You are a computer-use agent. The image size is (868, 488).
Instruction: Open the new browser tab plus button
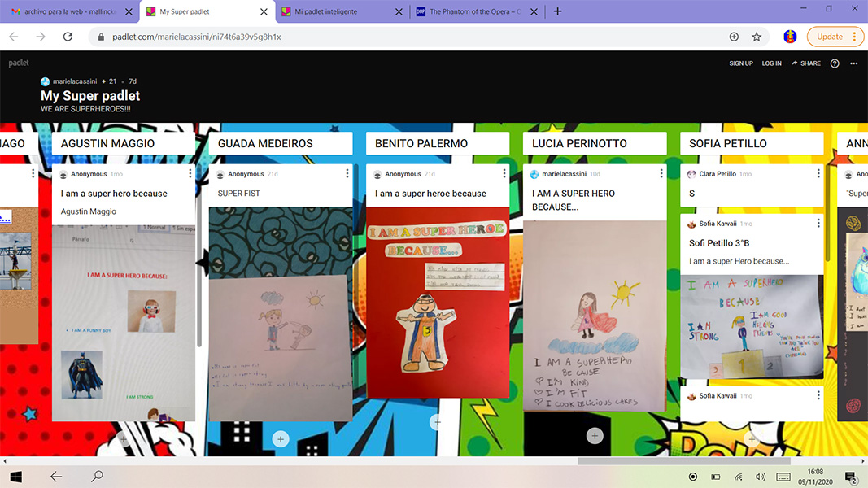click(x=557, y=11)
